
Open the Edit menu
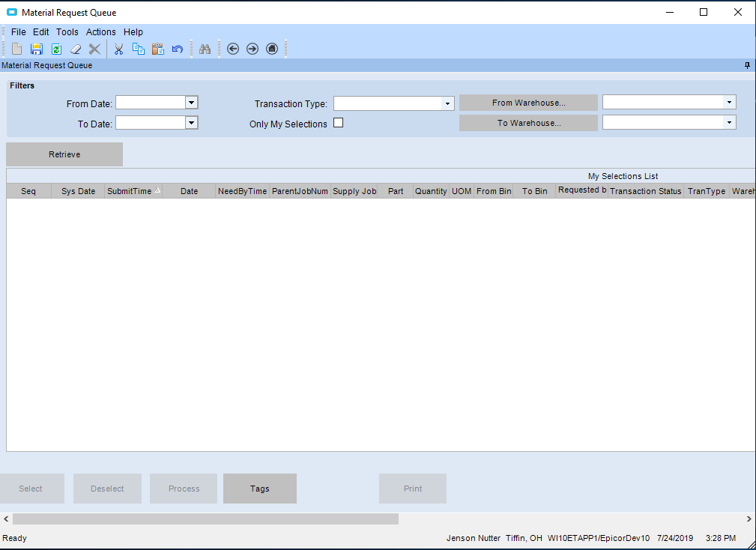pos(41,31)
